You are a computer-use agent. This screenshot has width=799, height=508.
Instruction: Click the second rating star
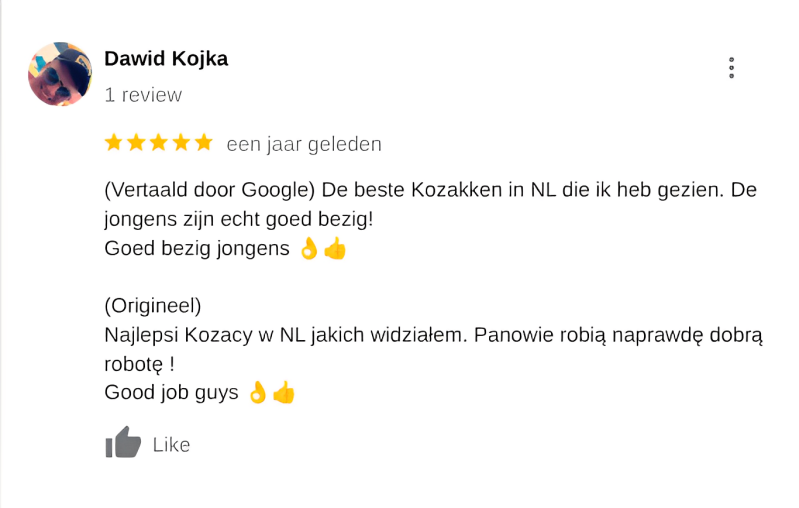click(x=136, y=143)
